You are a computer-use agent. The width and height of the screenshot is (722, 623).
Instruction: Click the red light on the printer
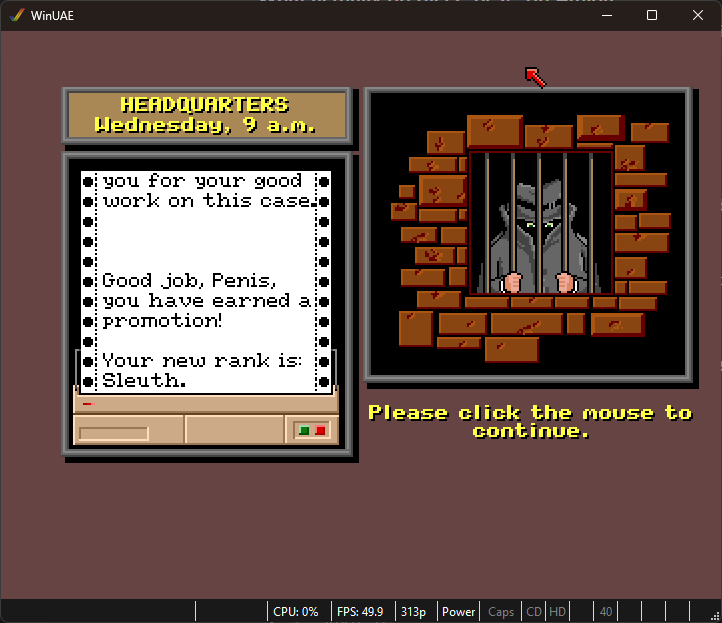click(320, 431)
